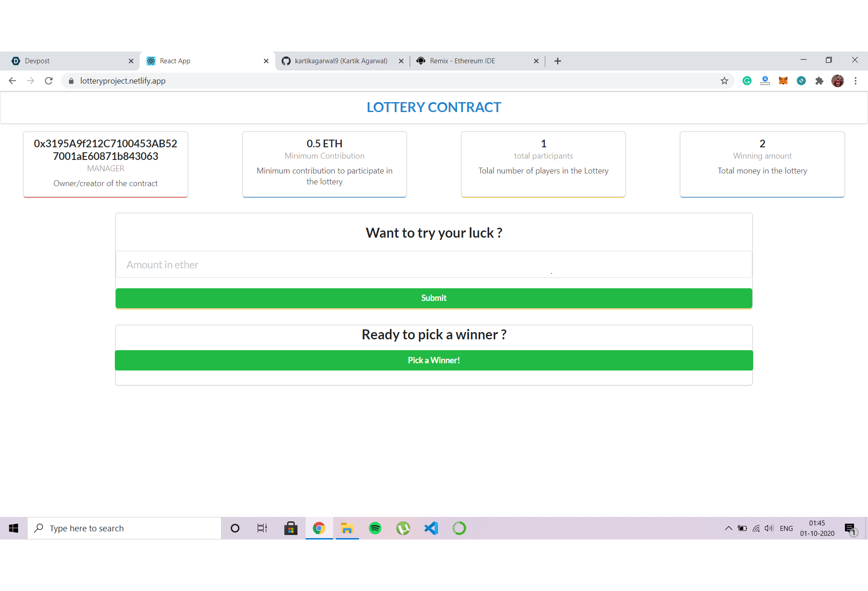
Task: Expand the system tray hidden icons chevron
Action: click(x=728, y=528)
